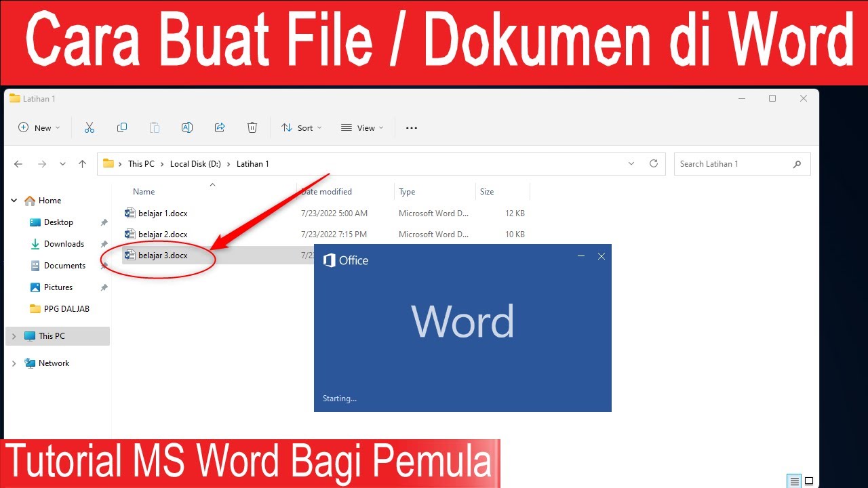Unpin Pictures using its pin icon
The width and height of the screenshot is (868, 488).
[104, 287]
